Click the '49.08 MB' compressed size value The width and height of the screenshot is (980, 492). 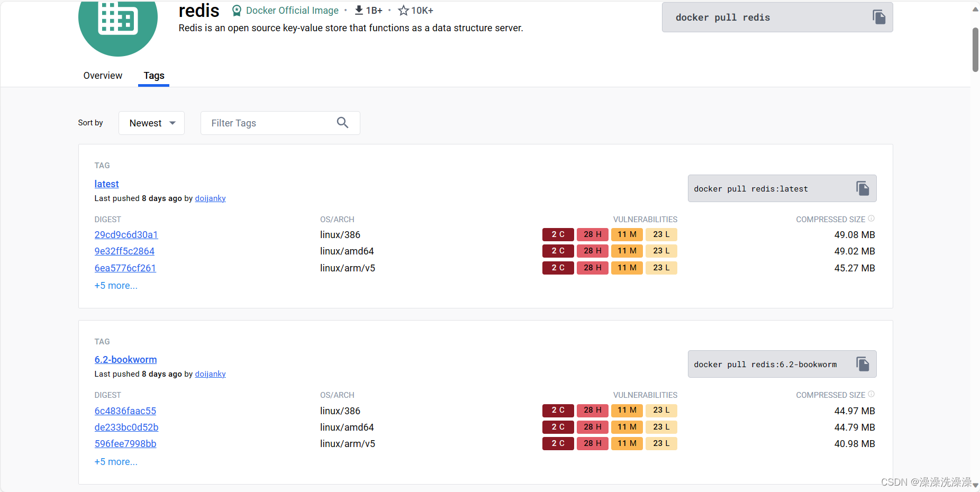(855, 235)
